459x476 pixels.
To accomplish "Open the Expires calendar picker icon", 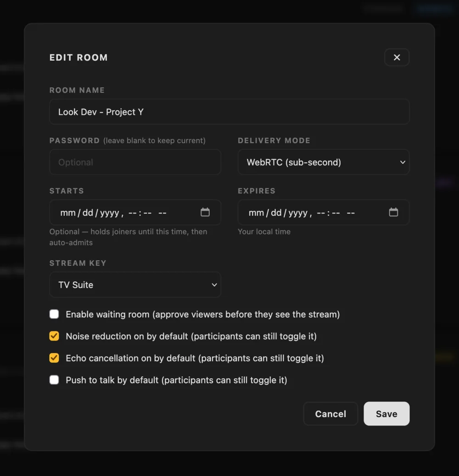I will tap(393, 212).
